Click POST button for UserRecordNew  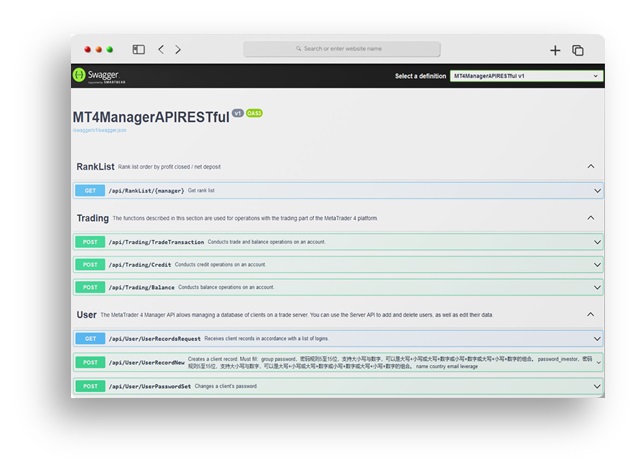pyautogui.click(x=90, y=363)
